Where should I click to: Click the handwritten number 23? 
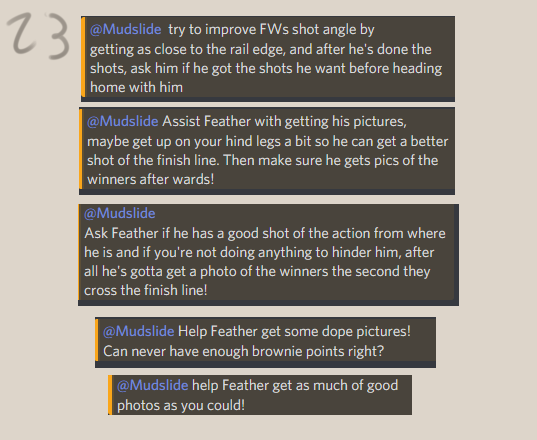pyautogui.click(x=38, y=35)
